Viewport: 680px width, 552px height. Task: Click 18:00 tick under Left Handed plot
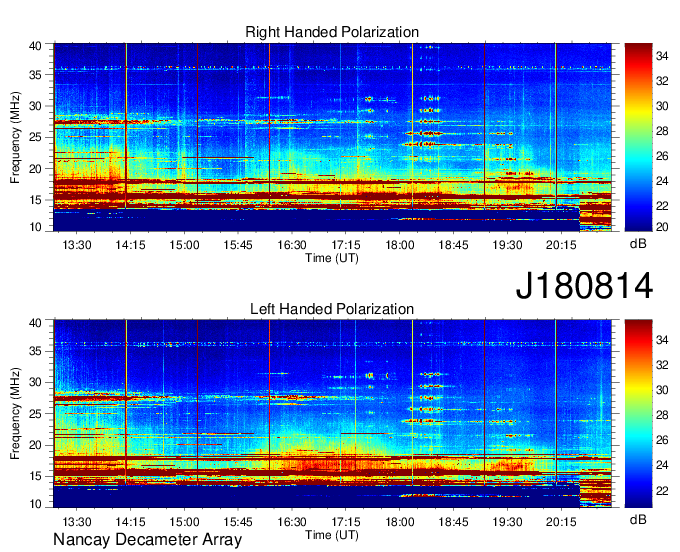pyautogui.click(x=400, y=522)
